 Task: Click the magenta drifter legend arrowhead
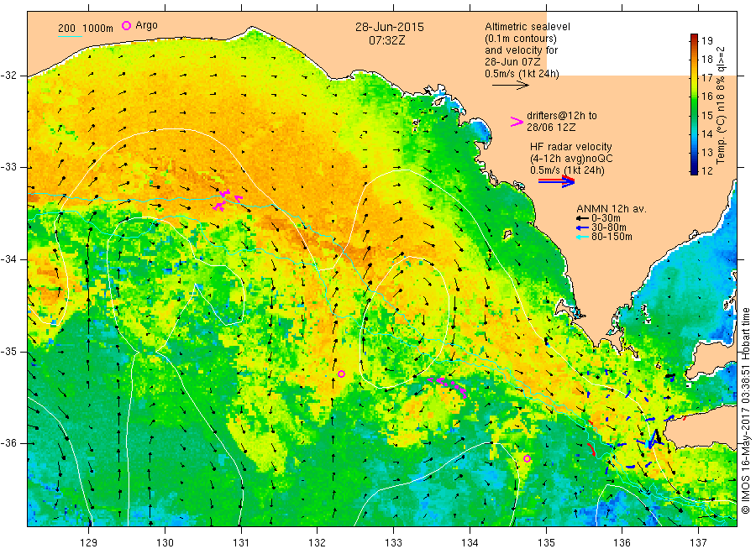(517, 122)
